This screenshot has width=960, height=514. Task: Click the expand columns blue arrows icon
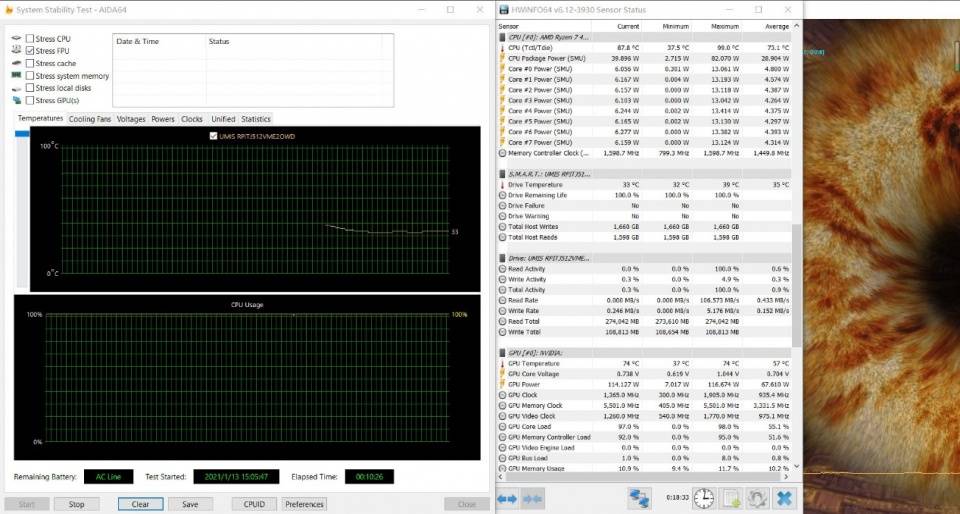507,498
